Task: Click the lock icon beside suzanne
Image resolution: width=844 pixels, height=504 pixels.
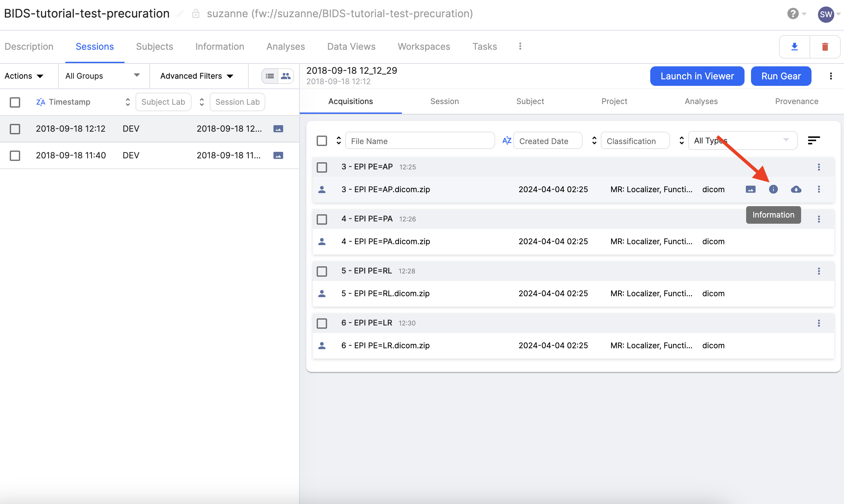Action: pyautogui.click(x=195, y=14)
